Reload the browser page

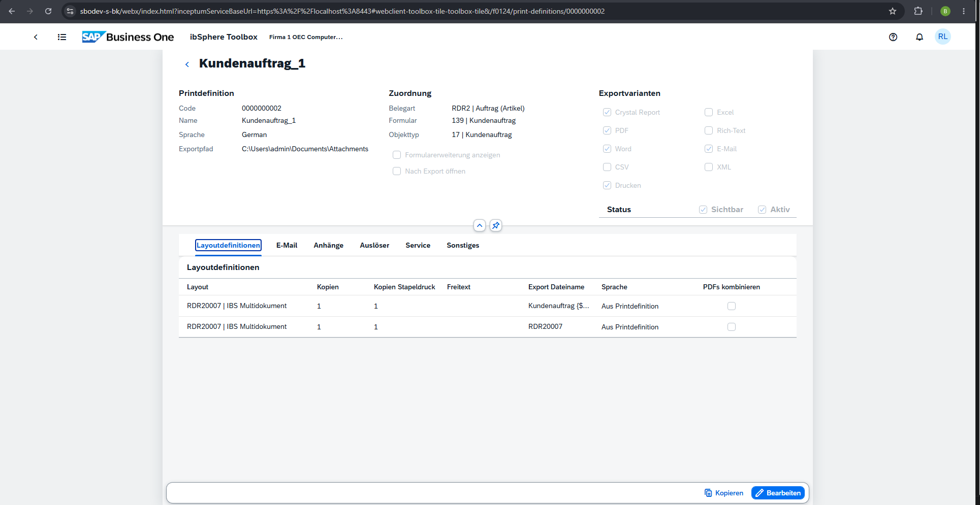(x=48, y=11)
